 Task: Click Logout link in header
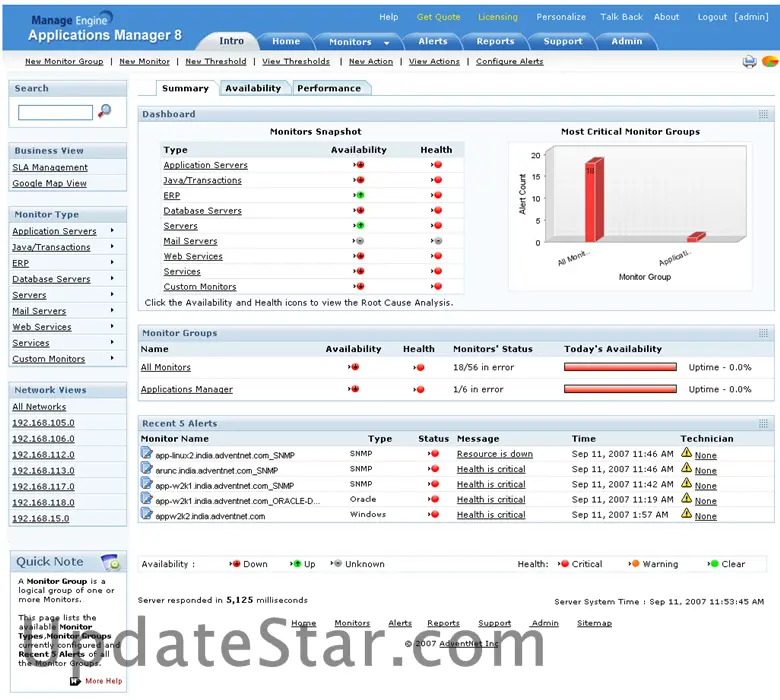click(x=712, y=17)
